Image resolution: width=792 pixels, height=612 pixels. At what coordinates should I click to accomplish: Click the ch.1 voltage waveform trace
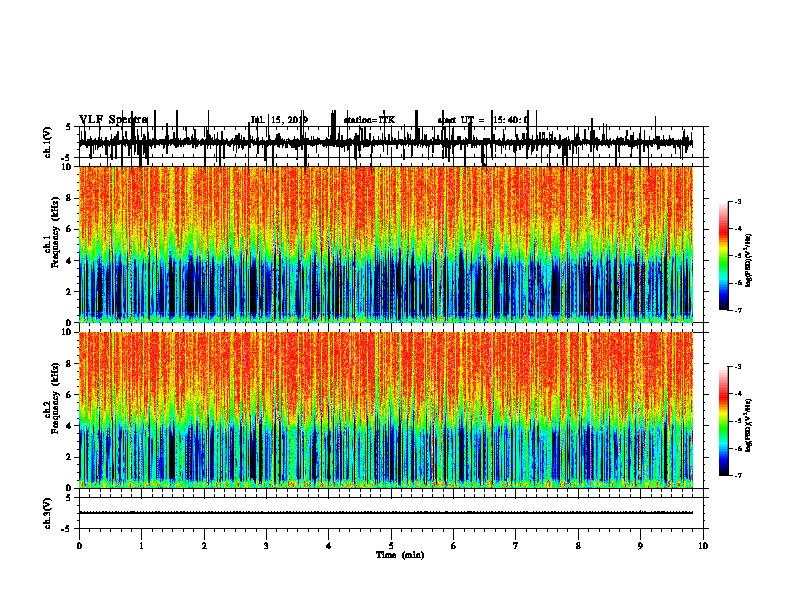386,142
